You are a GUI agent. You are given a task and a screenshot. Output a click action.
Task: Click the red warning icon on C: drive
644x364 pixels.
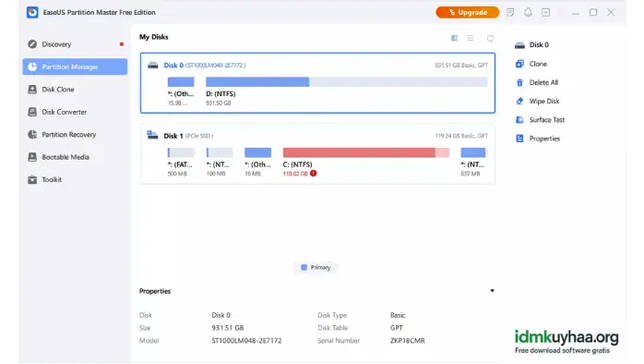314,173
